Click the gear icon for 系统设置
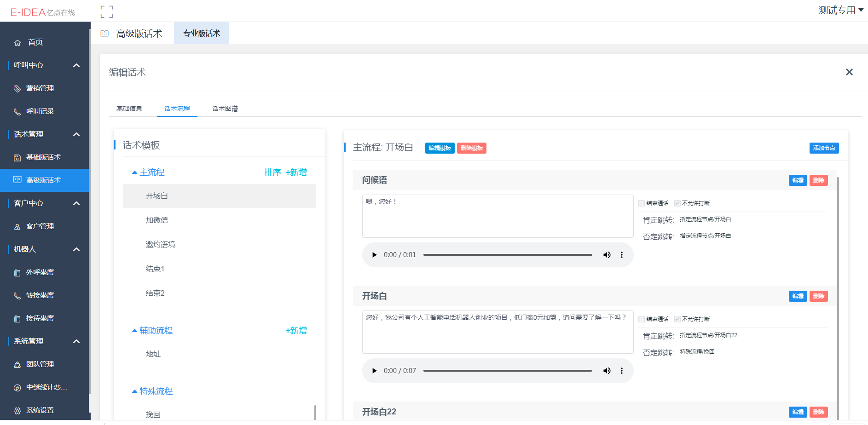The image size is (868, 425). [x=17, y=411]
